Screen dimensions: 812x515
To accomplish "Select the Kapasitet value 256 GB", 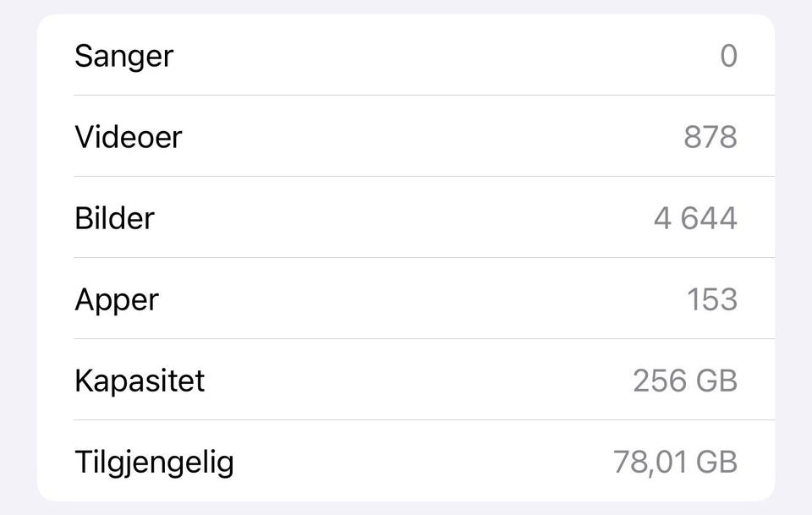I will click(685, 381).
